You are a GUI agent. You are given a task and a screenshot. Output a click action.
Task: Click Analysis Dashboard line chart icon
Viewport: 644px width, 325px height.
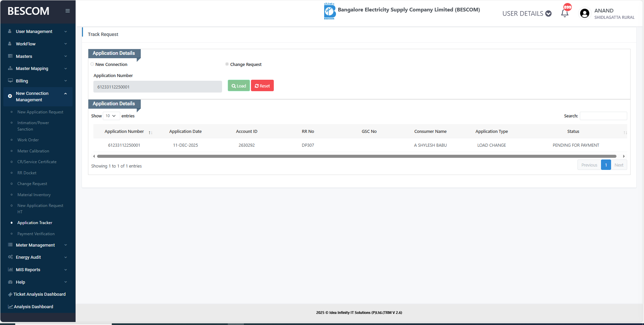[x=10, y=307]
